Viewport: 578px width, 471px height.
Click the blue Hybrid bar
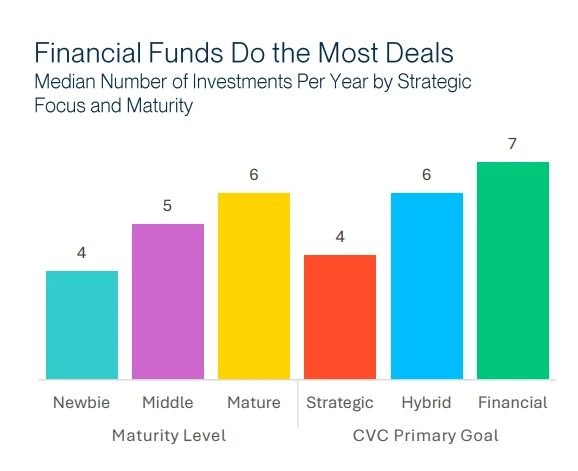[427, 286]
